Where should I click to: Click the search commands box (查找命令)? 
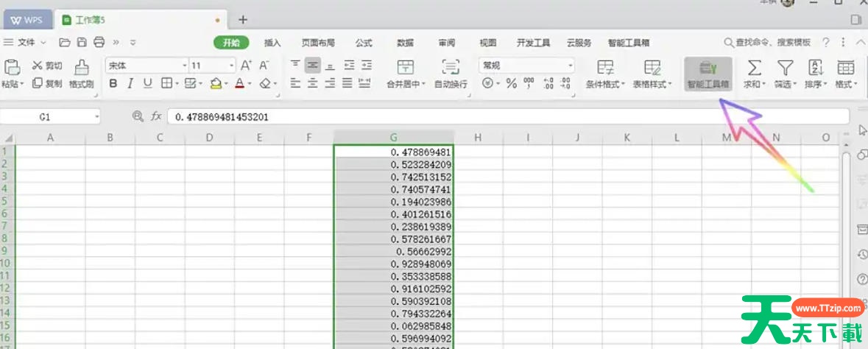(x=768, y=42)
